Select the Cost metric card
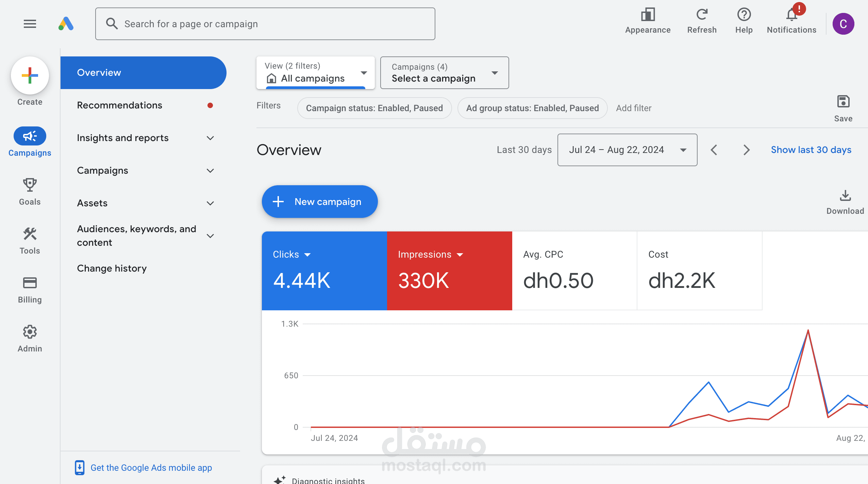The height and width of the screenshot is (484, 868). pos(700,271)
